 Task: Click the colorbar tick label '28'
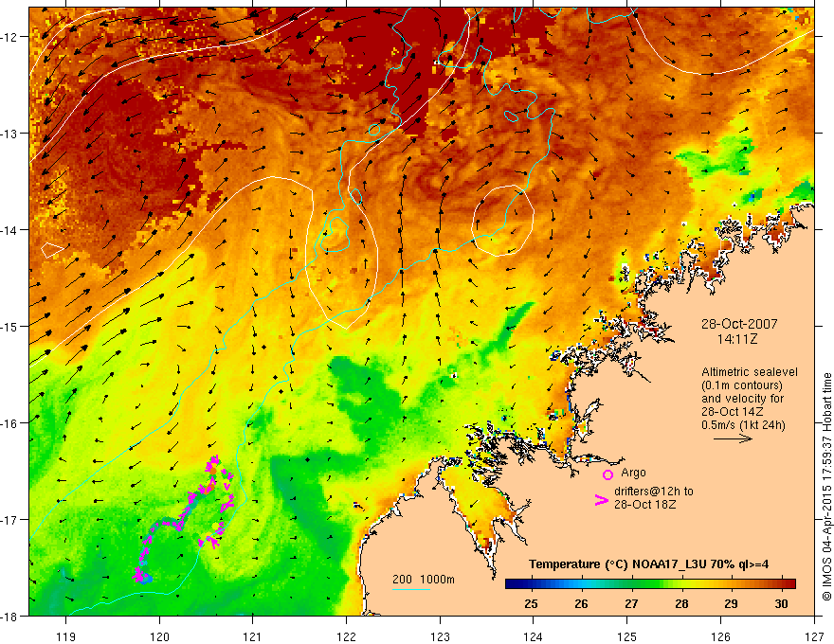tap(681, 603)
